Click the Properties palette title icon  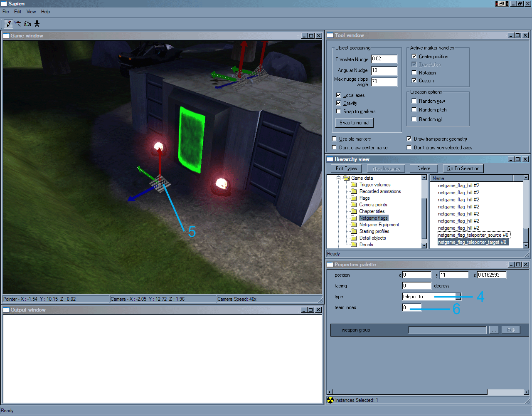[330, 265]
